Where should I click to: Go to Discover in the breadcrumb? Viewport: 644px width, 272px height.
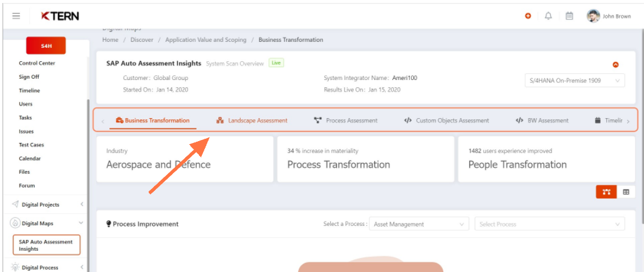click(x=141, y=40)
